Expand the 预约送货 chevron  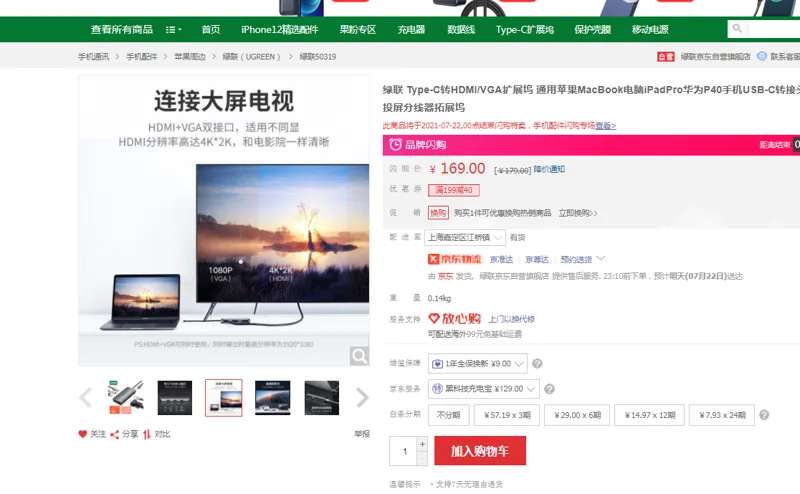[x=601, y=259]
